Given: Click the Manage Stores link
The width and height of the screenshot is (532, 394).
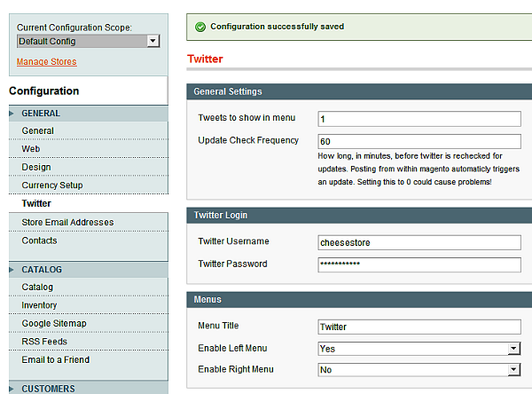Looking at the screenshot, I should point(46,61).
